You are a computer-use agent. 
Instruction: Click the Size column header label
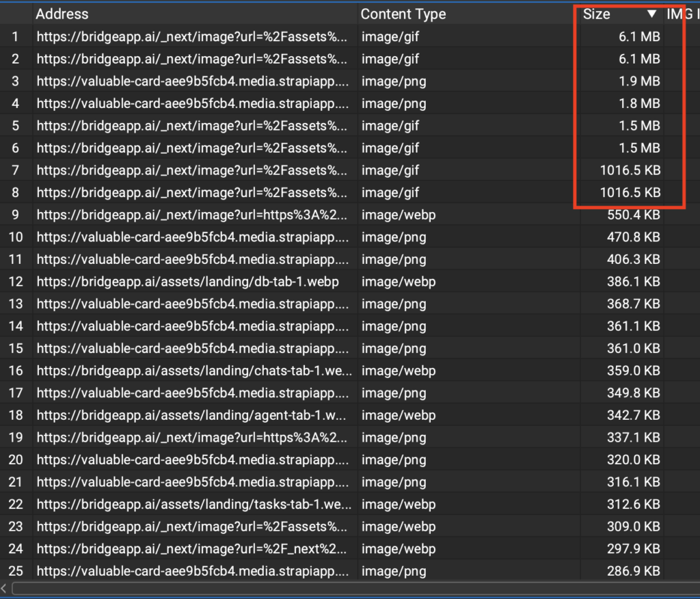(x=596, y=14)
